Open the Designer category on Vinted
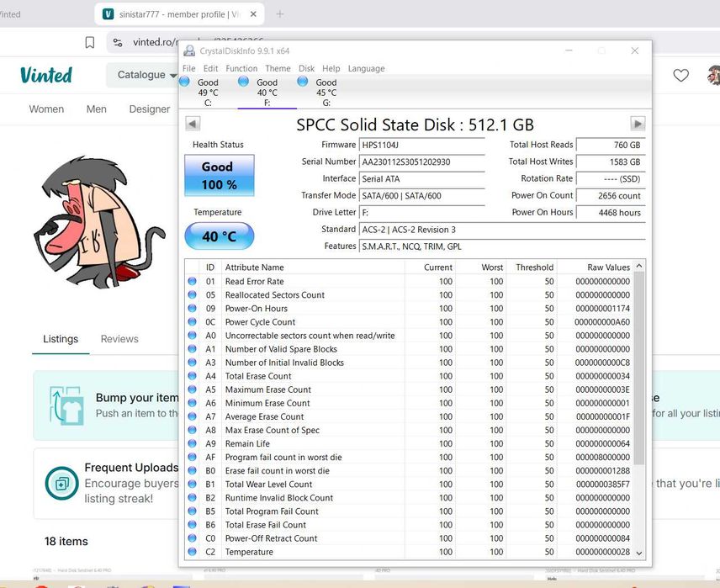This screenshot has height=588, width=720. point(150,109)
